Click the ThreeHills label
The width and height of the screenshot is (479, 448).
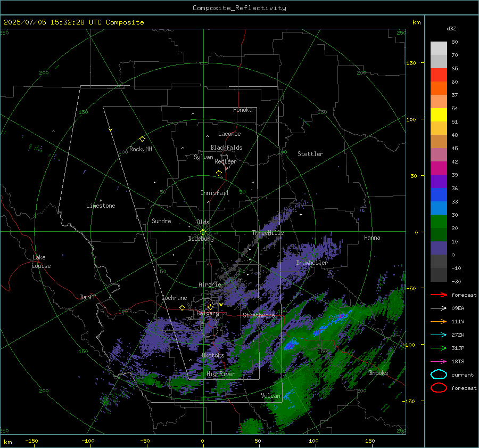268,233
